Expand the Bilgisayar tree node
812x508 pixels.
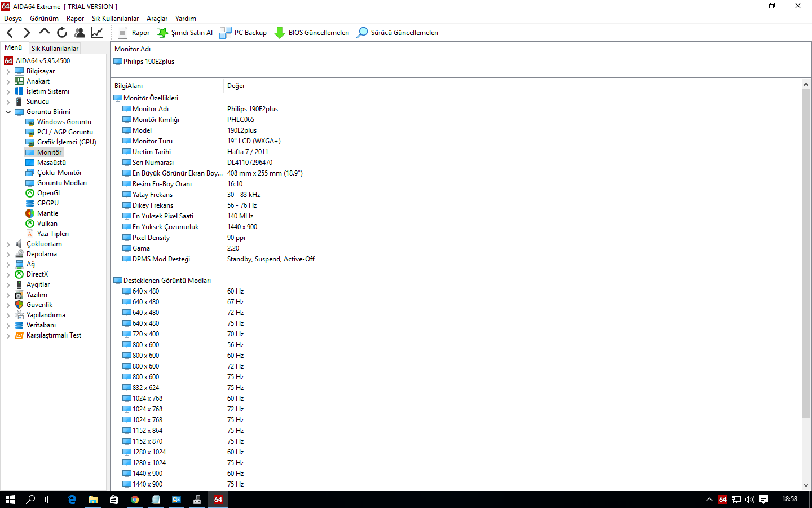(x=8, y=72)
